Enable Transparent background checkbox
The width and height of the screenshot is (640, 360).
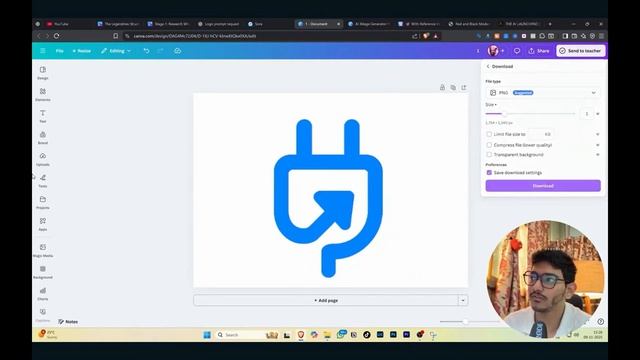click(489, 155)
